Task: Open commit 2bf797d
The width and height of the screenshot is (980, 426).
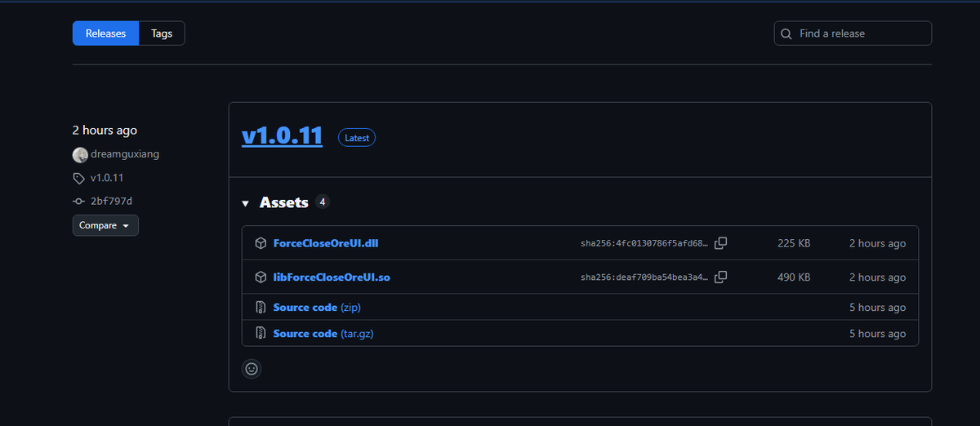Action: tap(111, 201)
